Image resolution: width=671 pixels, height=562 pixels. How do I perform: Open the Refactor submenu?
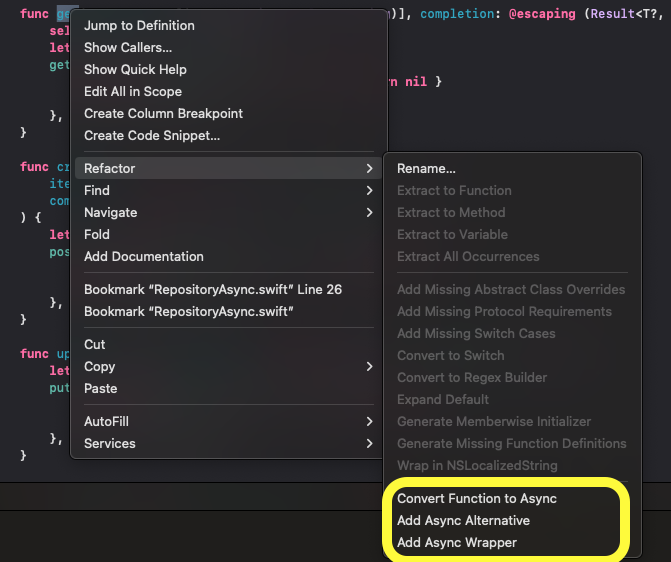coord(229,168)
